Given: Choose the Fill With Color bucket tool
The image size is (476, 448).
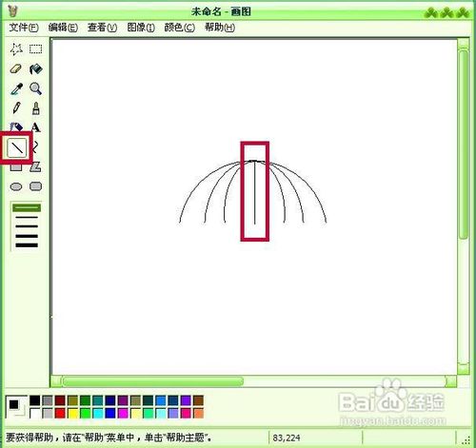Looking at the screenshot, I should click(x=35, y=68).
